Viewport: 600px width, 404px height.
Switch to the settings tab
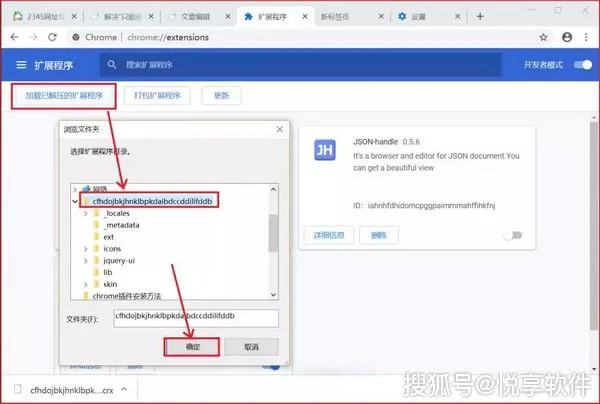pyautogui.click(x=429, y=16)
